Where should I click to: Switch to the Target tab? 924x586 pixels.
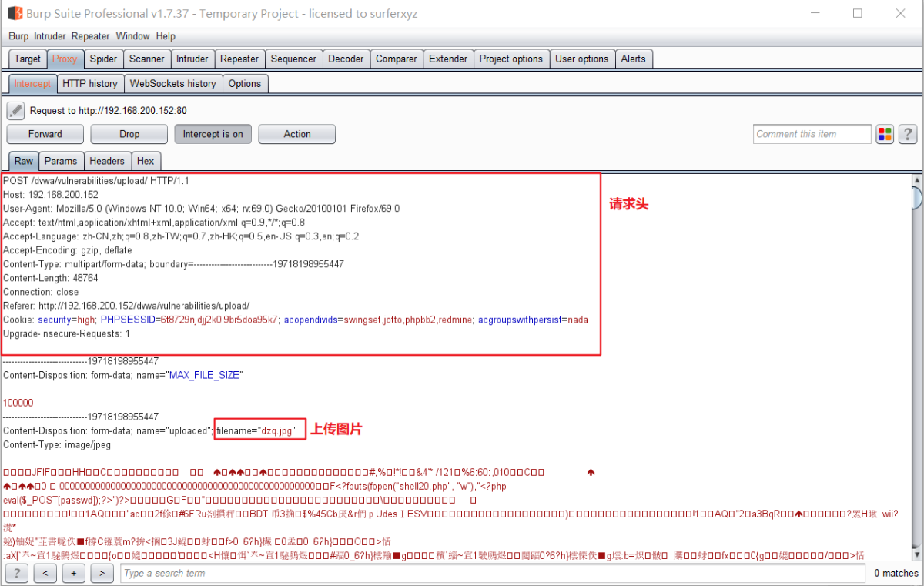click(x=28, y=59)
